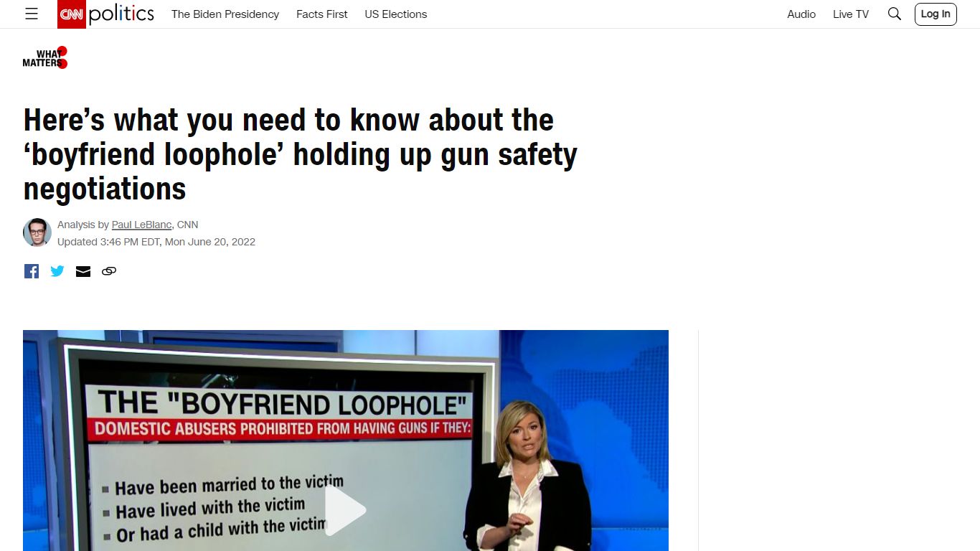Image resolution: width=980 pixels, height=551 pixels.
Task: Open the search magnifier icon
Action: [x=894, y=14]
